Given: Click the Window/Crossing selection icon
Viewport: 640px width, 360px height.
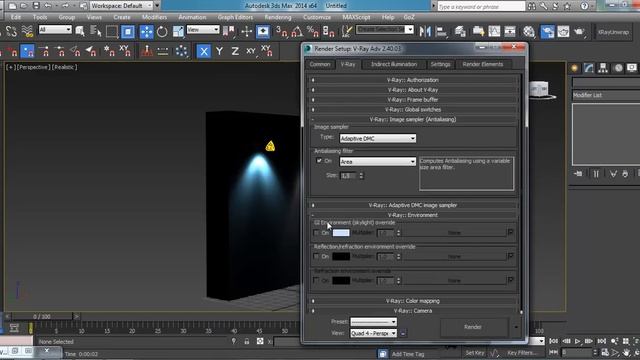Looking at the screenshot, I should point(128,31).
